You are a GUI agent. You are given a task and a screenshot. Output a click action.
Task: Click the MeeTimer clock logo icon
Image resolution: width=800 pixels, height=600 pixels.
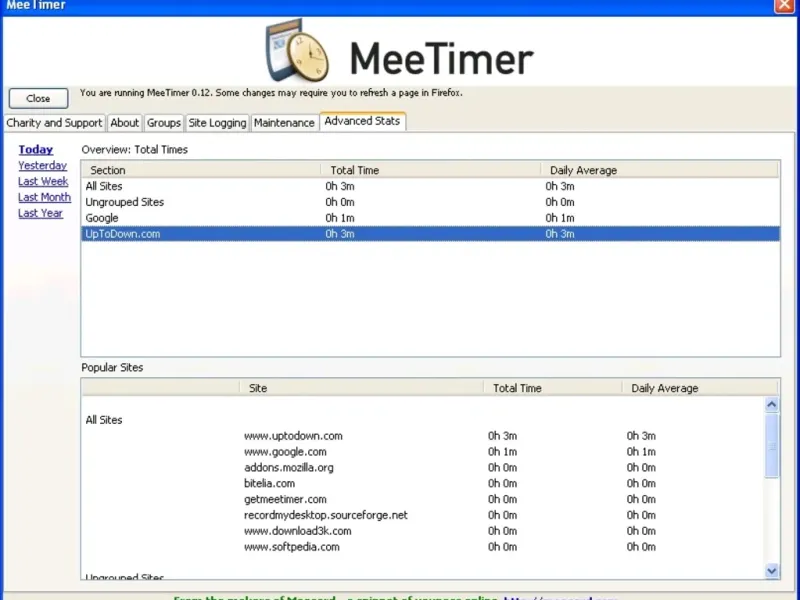[x=297, y=50]
